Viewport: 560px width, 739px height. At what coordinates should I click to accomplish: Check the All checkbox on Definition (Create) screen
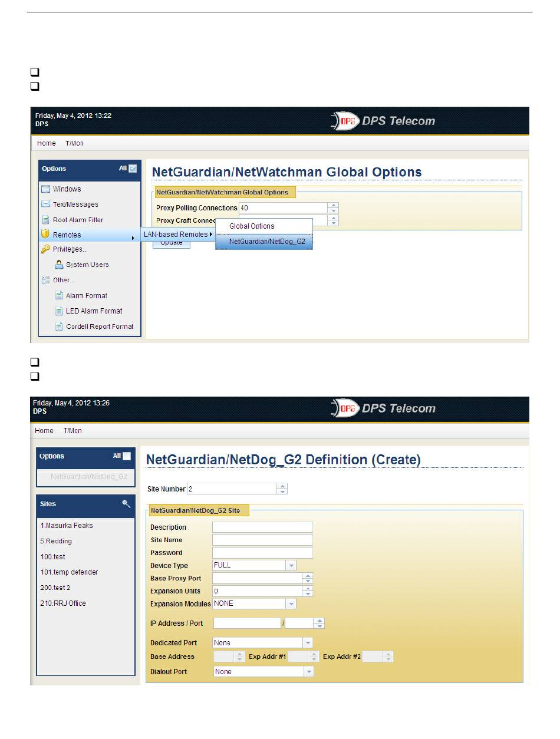tap(127, 456)
